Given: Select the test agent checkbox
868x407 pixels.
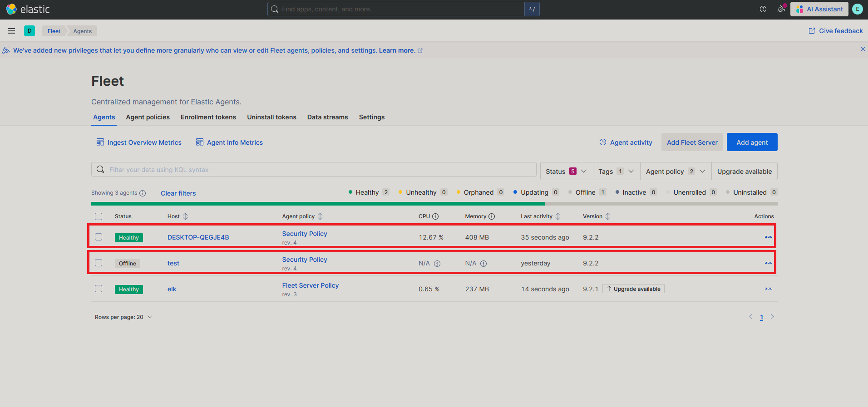Looking at the screenshot, I should click(99, 263).
